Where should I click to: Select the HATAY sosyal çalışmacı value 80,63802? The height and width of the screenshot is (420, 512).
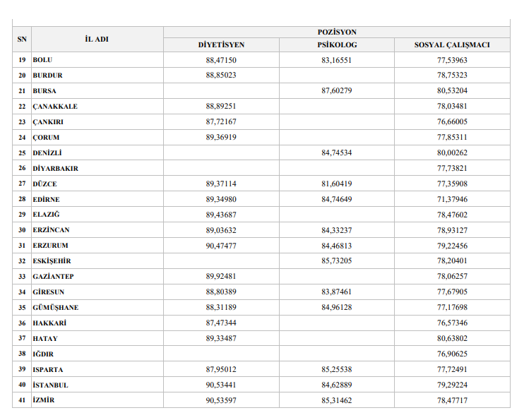tap(452, 338)
